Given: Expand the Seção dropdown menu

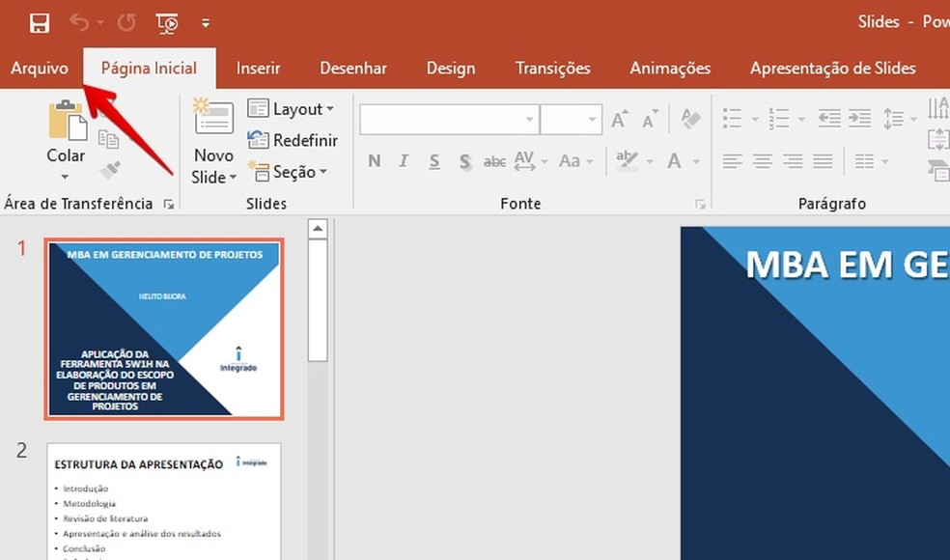Looking at the screenshot, I should (288, 172).
